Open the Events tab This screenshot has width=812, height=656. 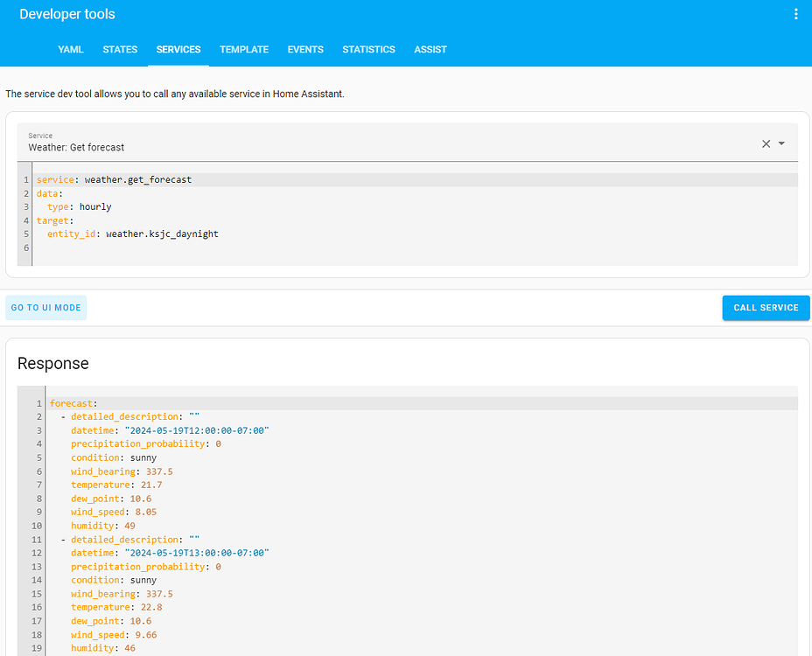[305, 50]
